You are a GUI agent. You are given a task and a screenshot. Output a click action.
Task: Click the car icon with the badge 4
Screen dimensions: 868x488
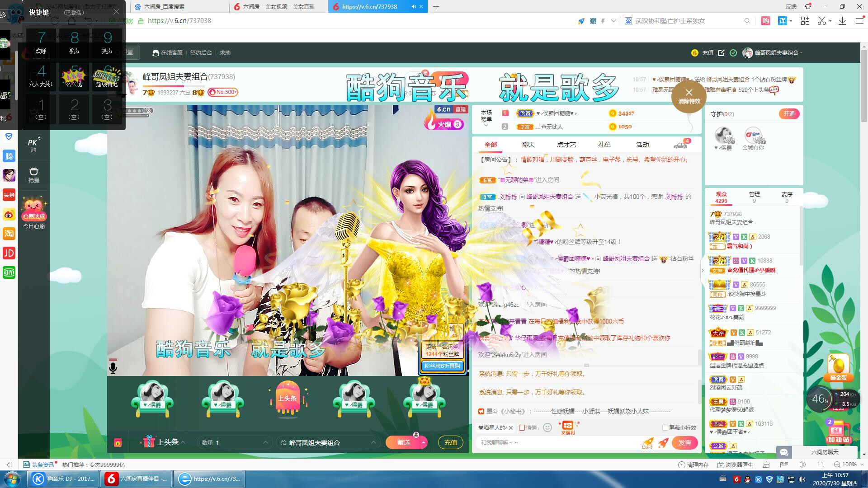tap(680, 145)
